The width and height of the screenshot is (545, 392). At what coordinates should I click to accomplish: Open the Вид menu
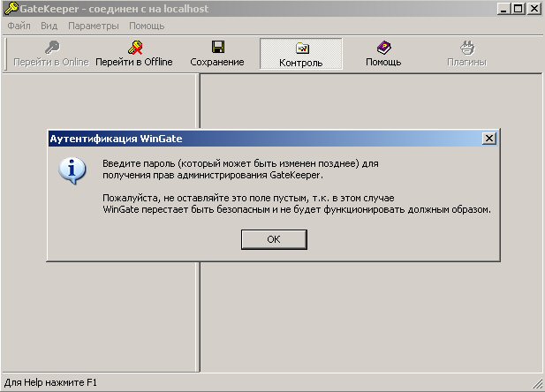49,26
